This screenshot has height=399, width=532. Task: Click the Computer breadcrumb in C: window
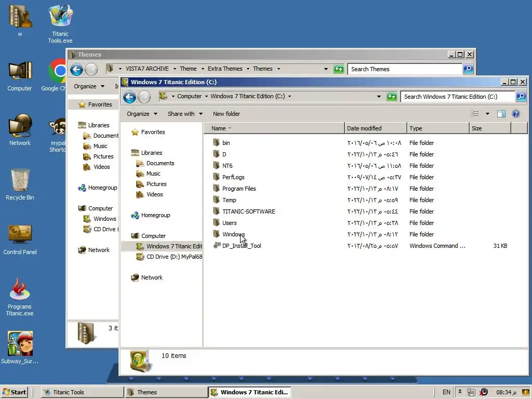189,96
